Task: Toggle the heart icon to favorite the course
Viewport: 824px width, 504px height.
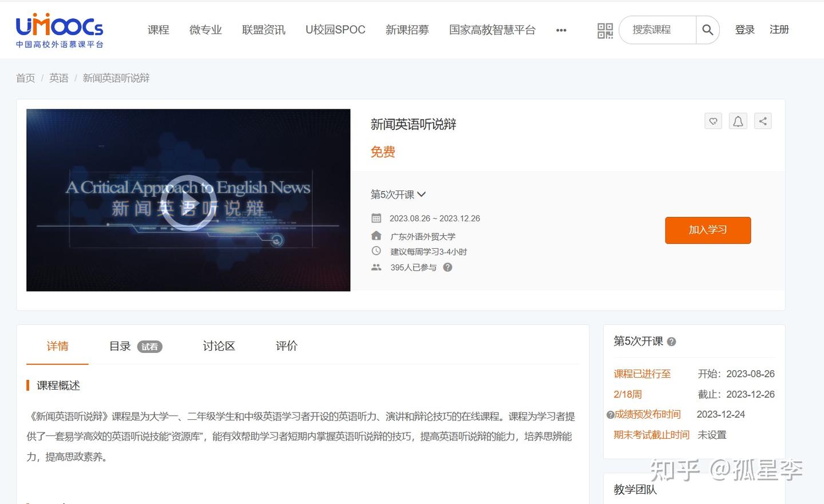Action: click(713, 121)
